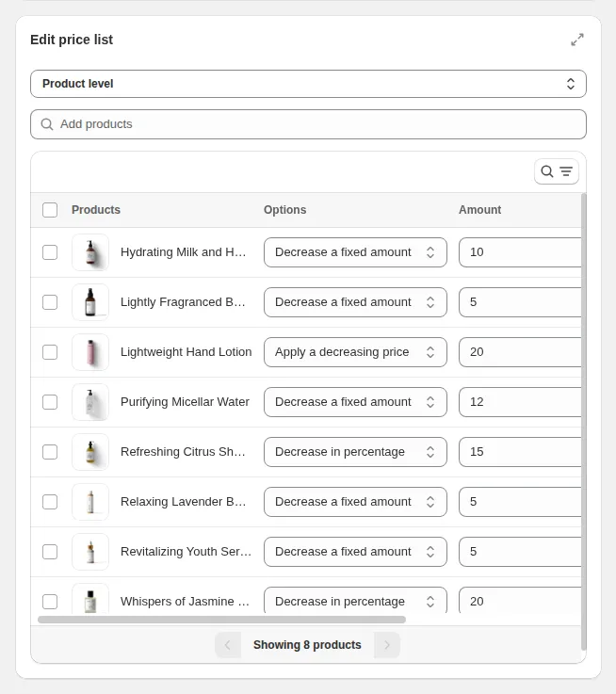
Task: Click the Products column header
Action: click(x=96, y=210)
